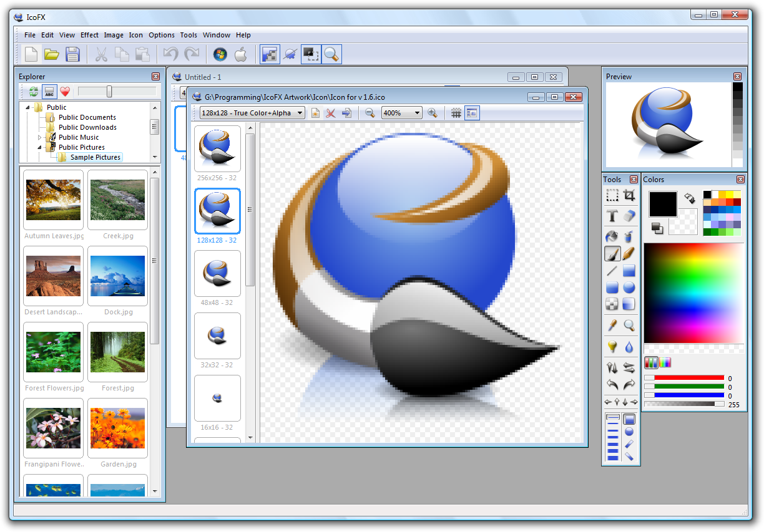Viewport: 764px width, 532px height.
Task: Click the favorites heart in Explorer
Action: (64, 91)
